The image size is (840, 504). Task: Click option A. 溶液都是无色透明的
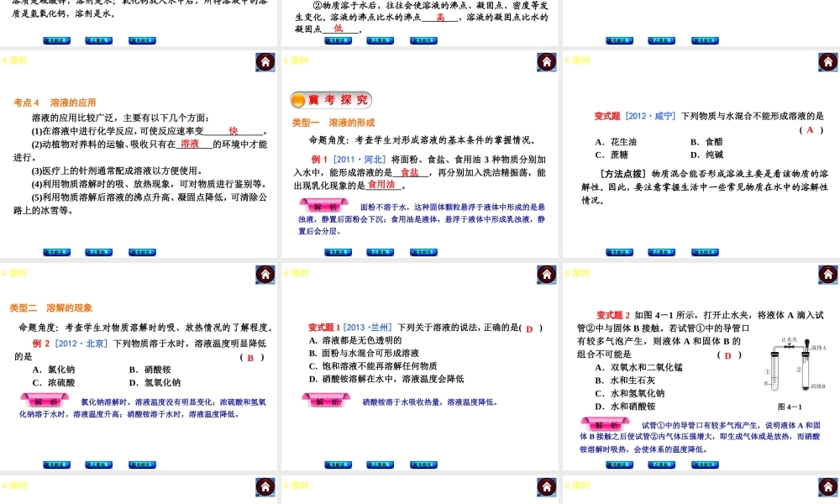355,341
